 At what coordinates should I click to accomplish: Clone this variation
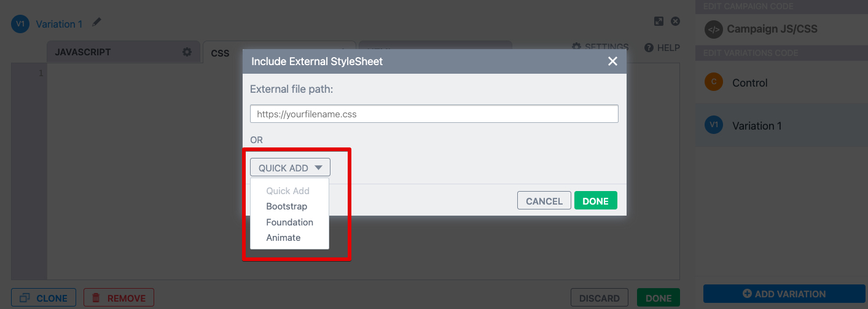point(44,298)
